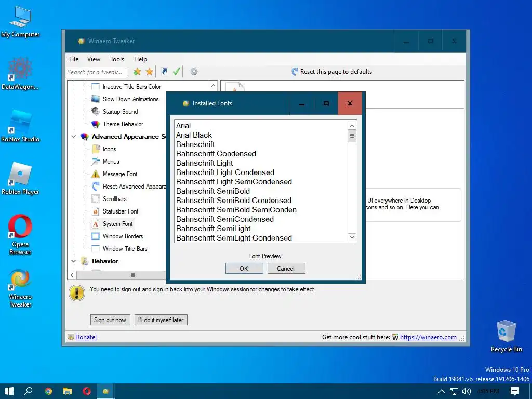Click font list scrollbar down arrow
The width and height of the screenshot is (532, 399).
point(352,237)
